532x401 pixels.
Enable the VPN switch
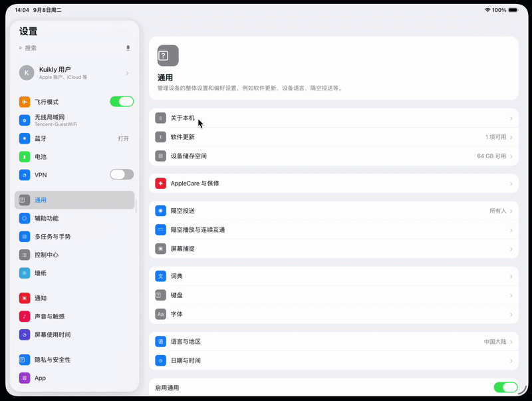click(x=122, y=175)
